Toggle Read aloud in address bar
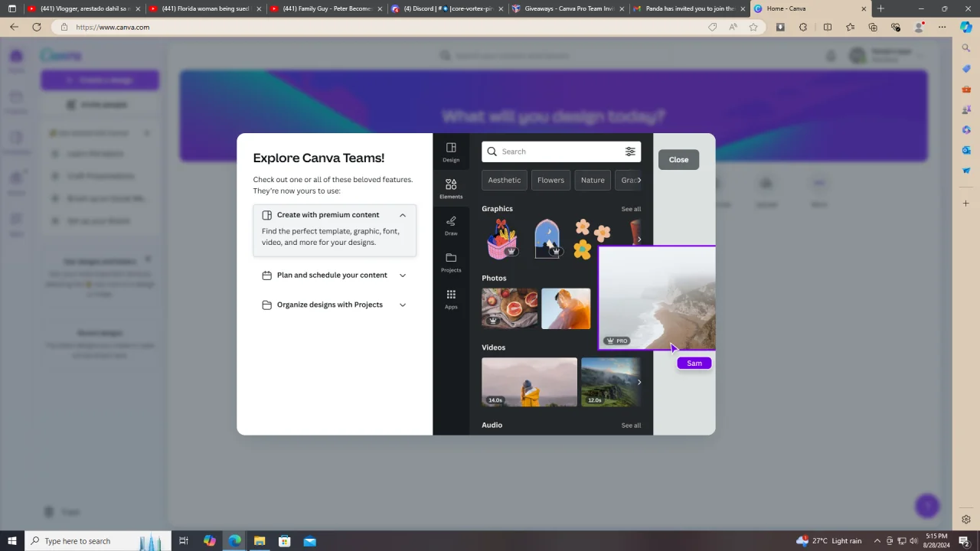 733,27
